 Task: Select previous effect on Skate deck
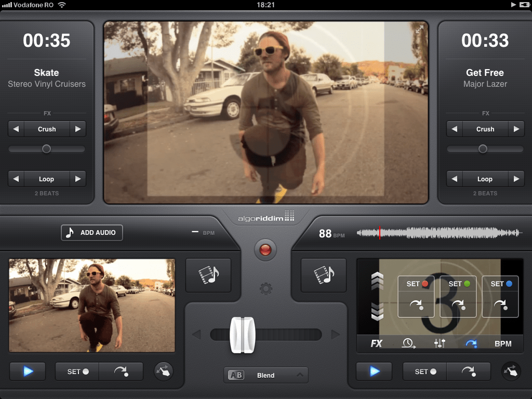(x=16, y=129)
